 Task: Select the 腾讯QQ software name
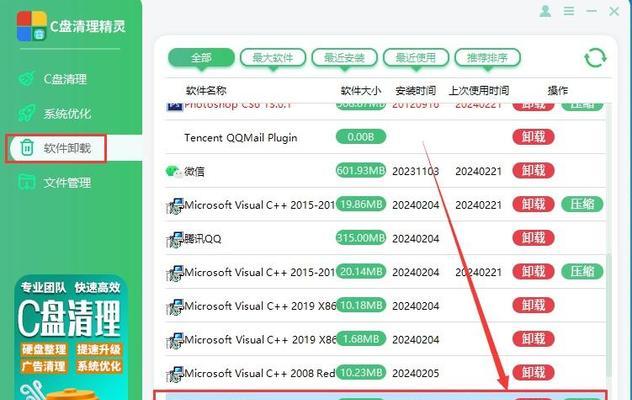pyautogui.click(x=203, y=239)
